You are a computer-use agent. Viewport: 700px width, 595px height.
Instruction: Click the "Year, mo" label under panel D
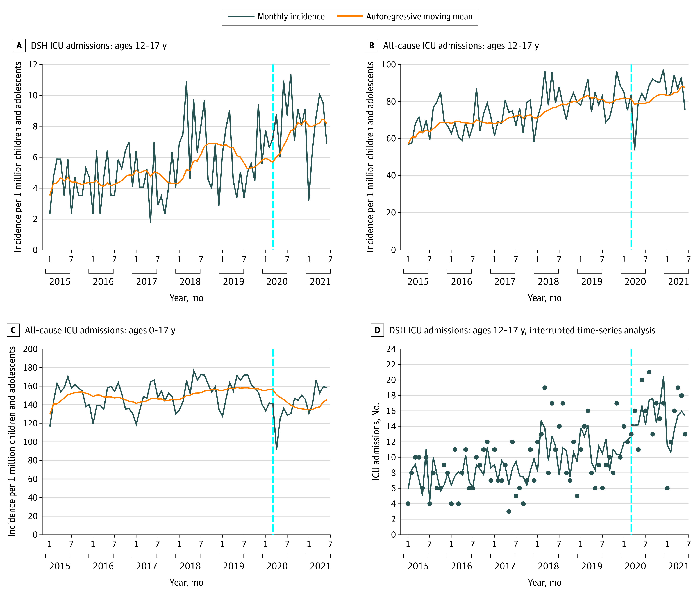545,583
